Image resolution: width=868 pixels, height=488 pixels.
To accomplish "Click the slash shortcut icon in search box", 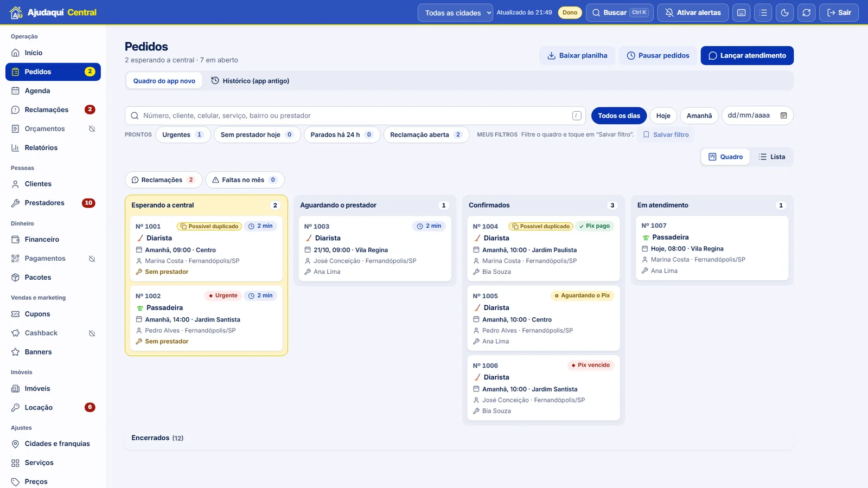I will click(577, 115).
